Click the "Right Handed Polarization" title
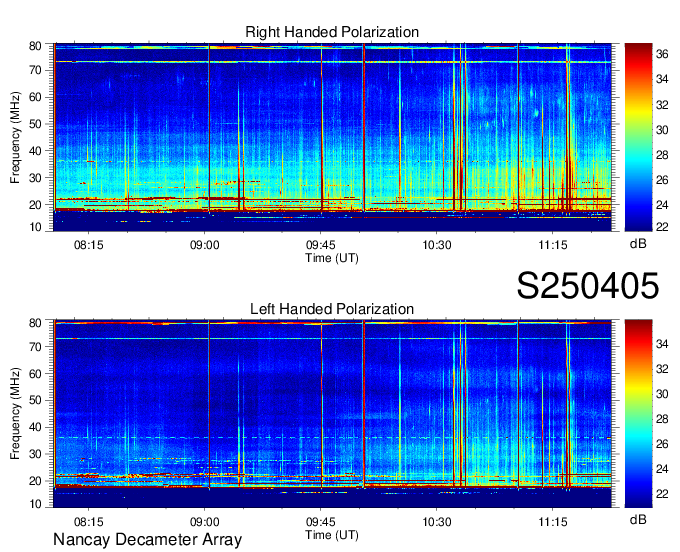Screen dimensions: 680x552 (x=332, y=32)
